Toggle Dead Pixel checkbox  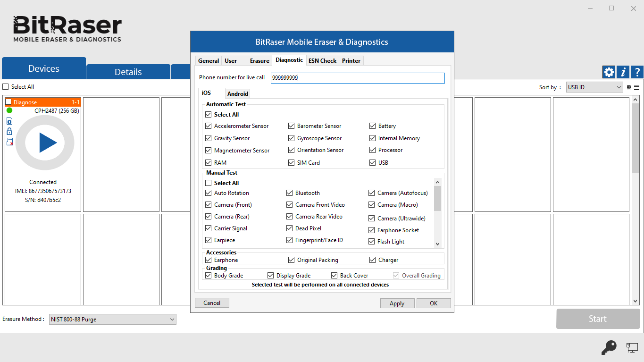coord(290,228)
